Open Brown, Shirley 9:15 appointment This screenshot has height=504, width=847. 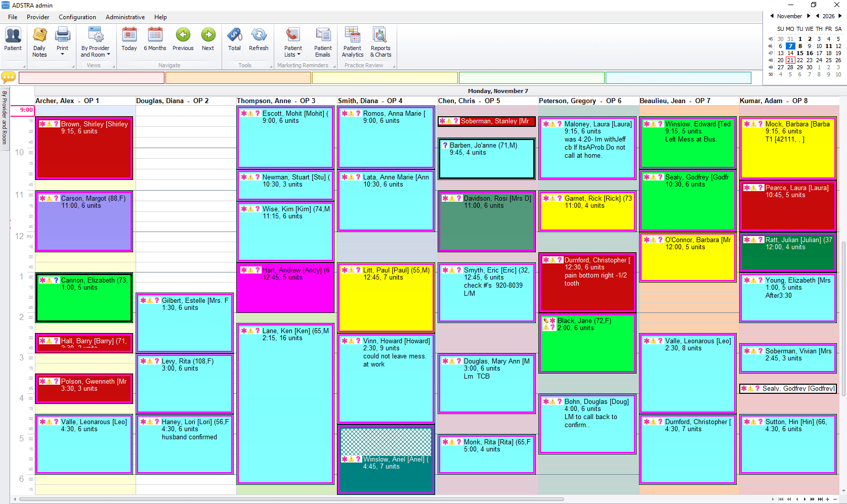(x=84, y=148)
